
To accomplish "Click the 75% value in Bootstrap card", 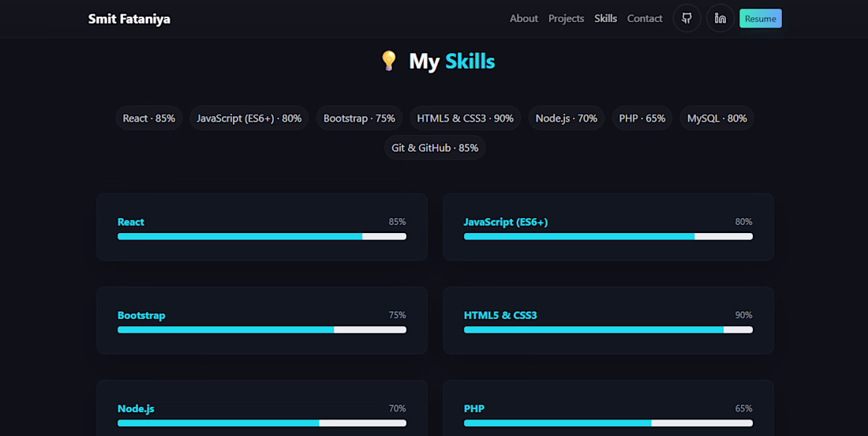I will point(398,314).
